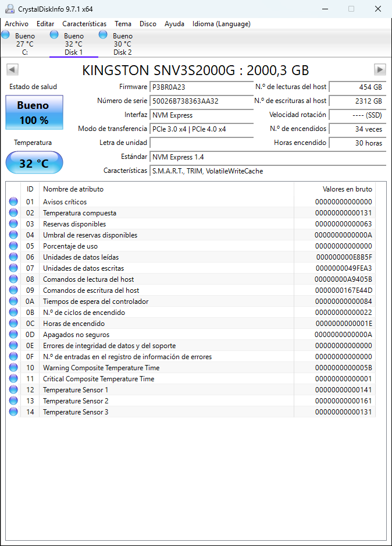Click status orb for Comandos de escritura del host
The width and height of the screenshot is (392, 546).
coord(13,290)
